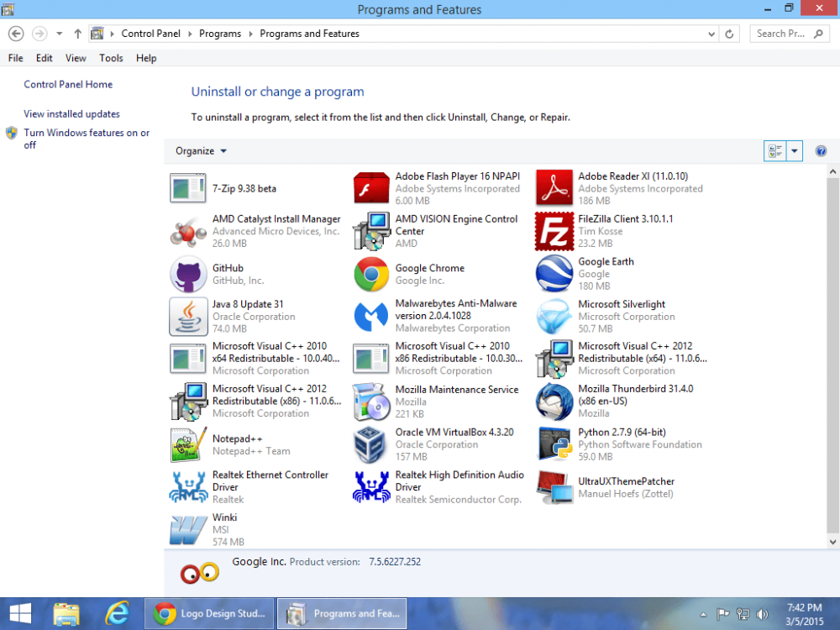The height and width of the screenshot is (630, 840).
Task: Select the 7-Zip 9.38 beta icon
Action: [x=188, y=188]
